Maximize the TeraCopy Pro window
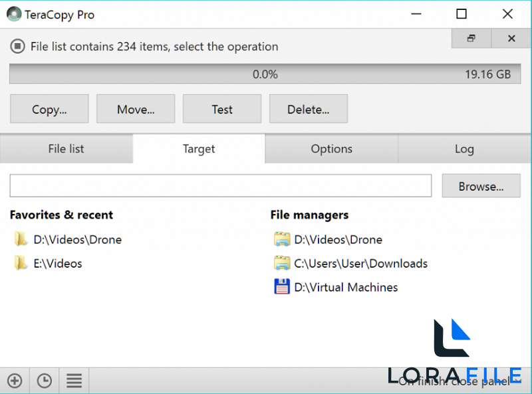This screenshot has height=394, width=532. tap(462, 14)
